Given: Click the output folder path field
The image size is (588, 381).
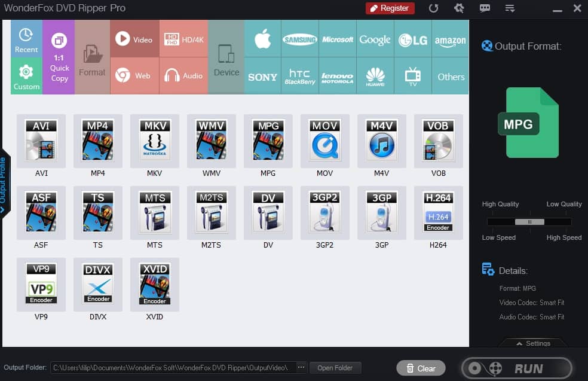Looking at the screenshot, I should tap(173, 367).
